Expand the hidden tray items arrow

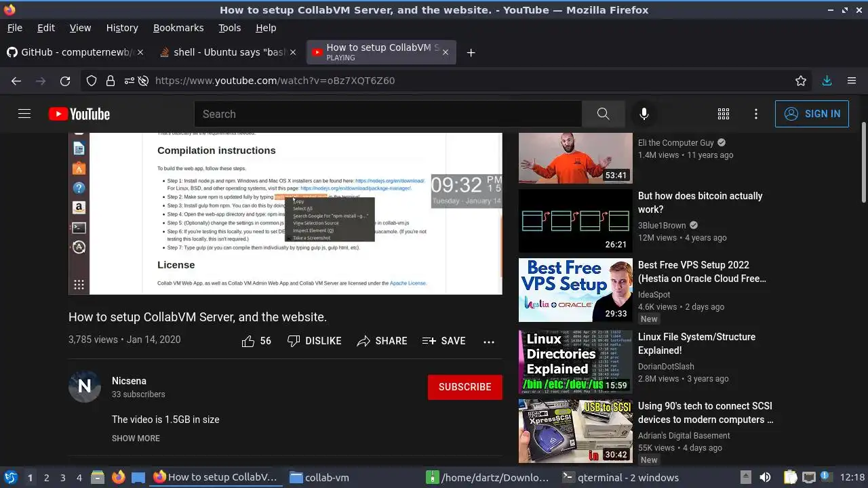point(745,477)
